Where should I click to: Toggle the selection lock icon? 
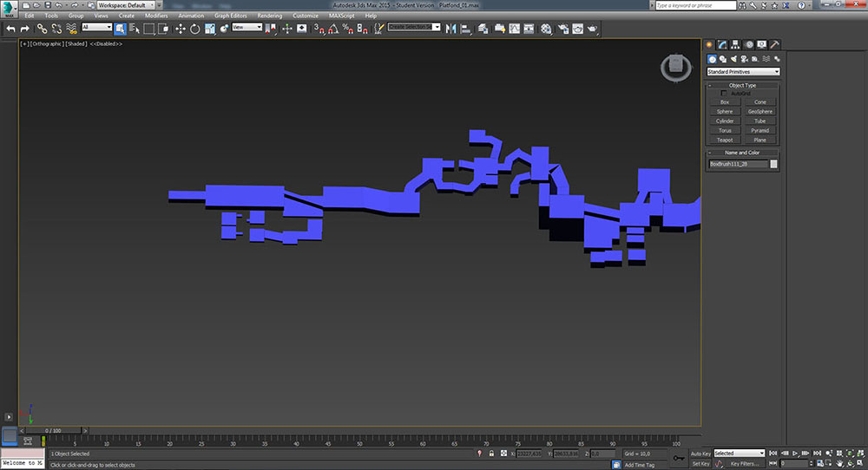coord(491,454)
